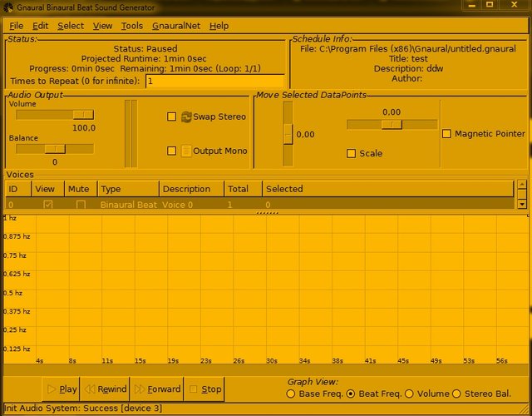Screen dimensions: 532x416
Task: Click the voices list scroll down arrow
Action: click(522, 204)
